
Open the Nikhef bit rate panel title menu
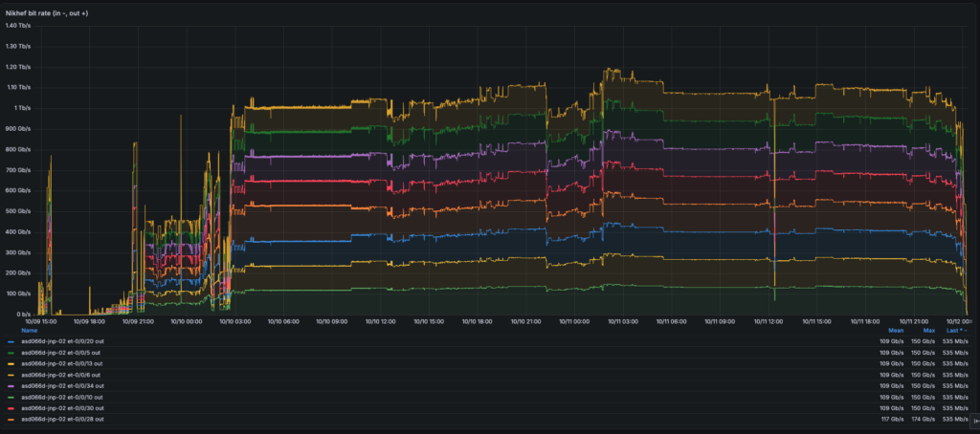coord(47,12)
